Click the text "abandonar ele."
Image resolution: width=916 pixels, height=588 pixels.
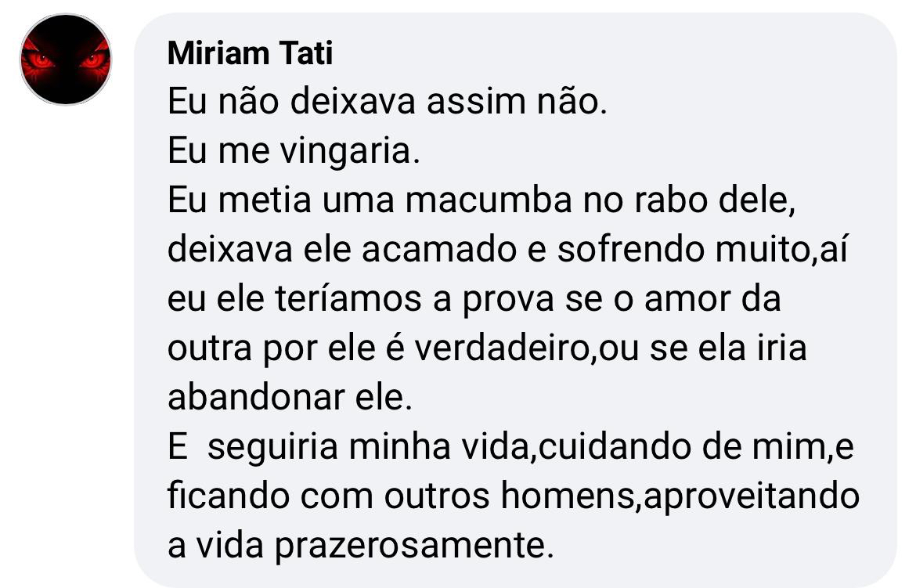(x=289, y=398)
